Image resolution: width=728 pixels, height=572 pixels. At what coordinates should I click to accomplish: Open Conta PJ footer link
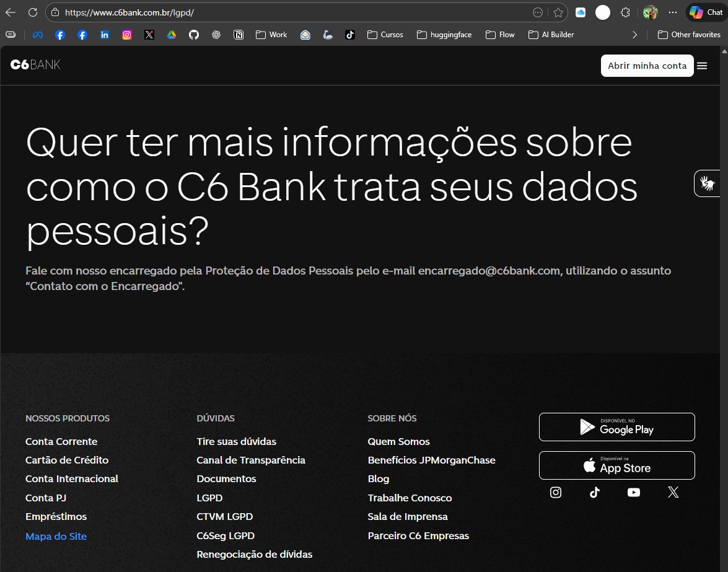click(46, 498)
